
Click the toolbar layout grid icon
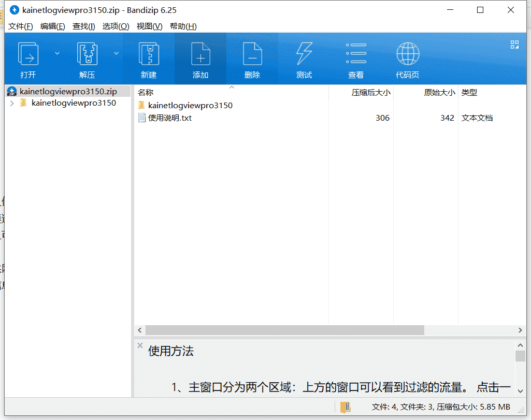[514, 45]
